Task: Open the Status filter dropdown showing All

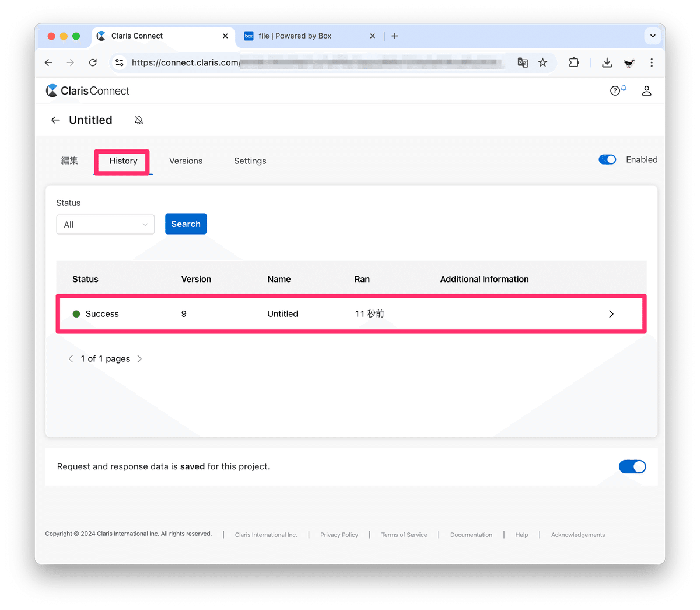Action: pyautogui.click(x=105, y=224)
